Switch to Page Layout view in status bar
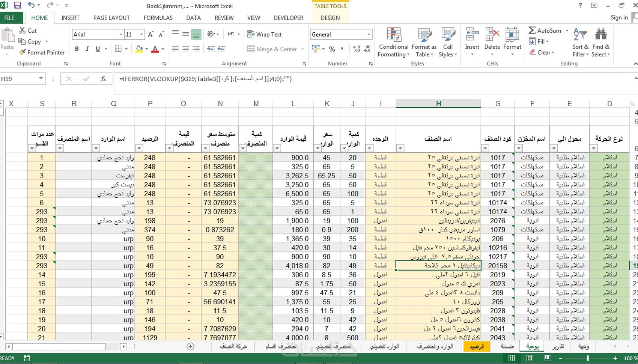 (x=530, y=358)
